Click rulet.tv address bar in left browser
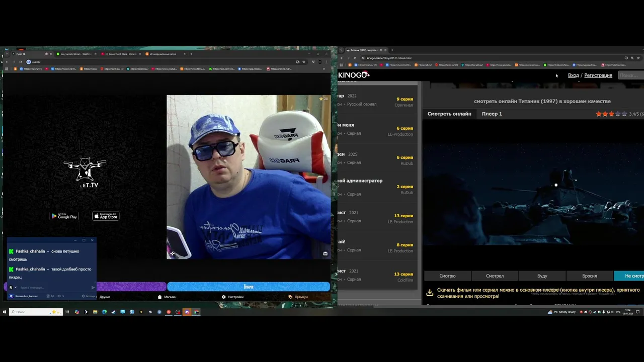Image resolution: width=644 pixels, height=362 pixels. click(161, 62)
